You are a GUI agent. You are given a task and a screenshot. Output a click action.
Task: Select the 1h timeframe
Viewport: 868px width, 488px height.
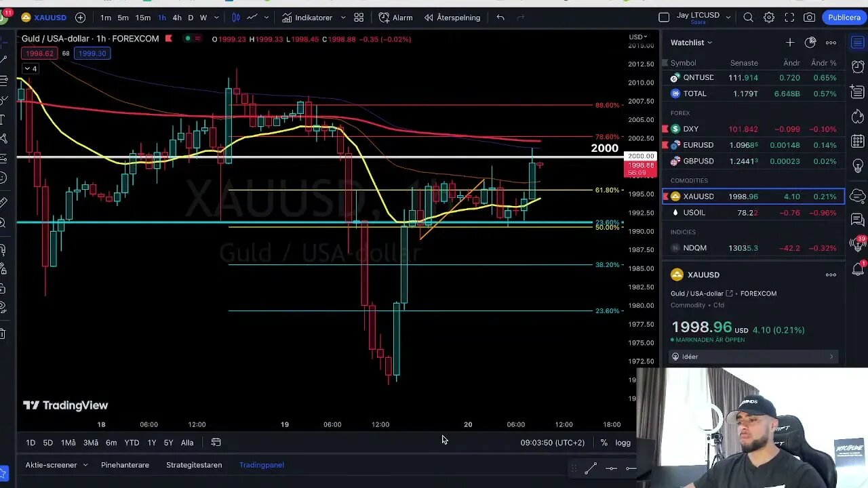(x=162, y=18)
